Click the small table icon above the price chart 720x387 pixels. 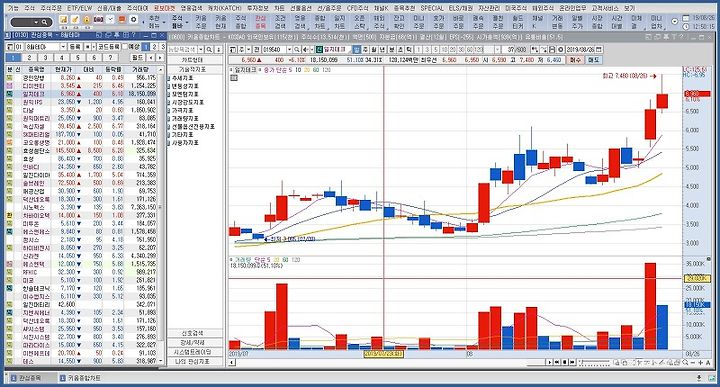[234, 78]
